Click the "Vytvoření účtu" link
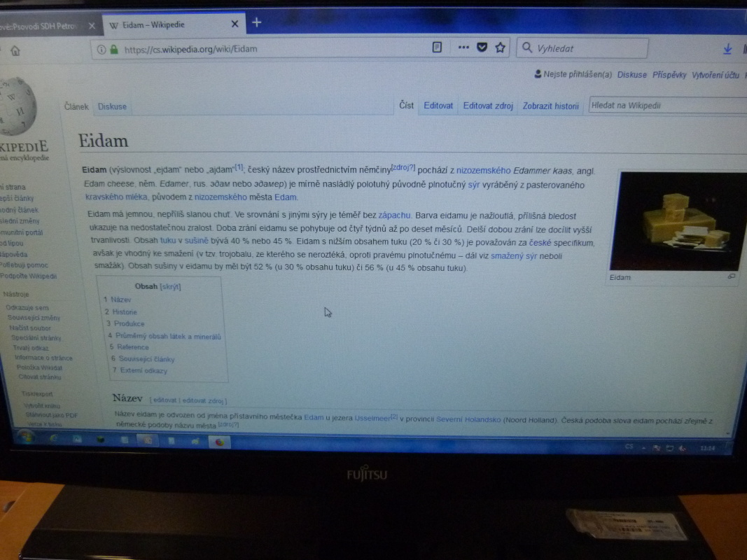Viewport: 747px width, 560px height. coord(715,75)
